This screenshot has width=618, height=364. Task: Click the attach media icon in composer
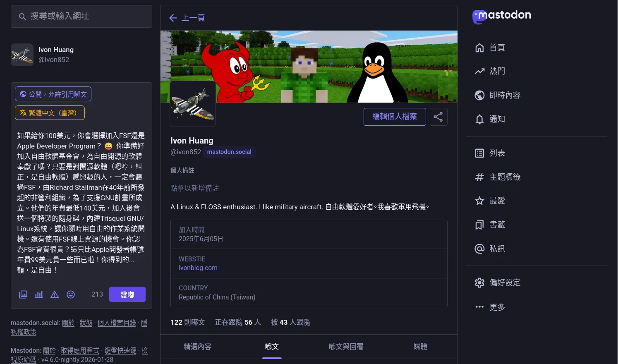pos(23,295)
